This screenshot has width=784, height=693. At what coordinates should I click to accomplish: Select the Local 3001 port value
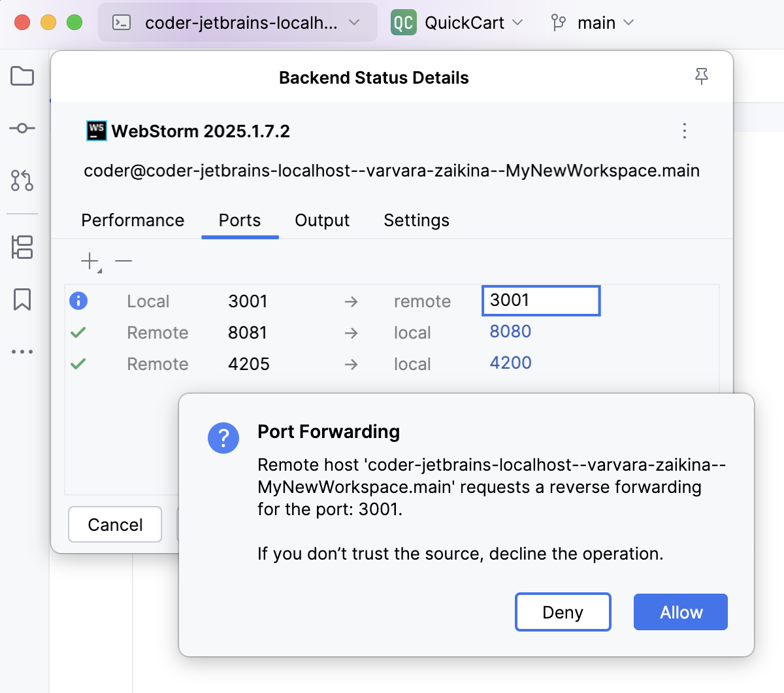248,301
